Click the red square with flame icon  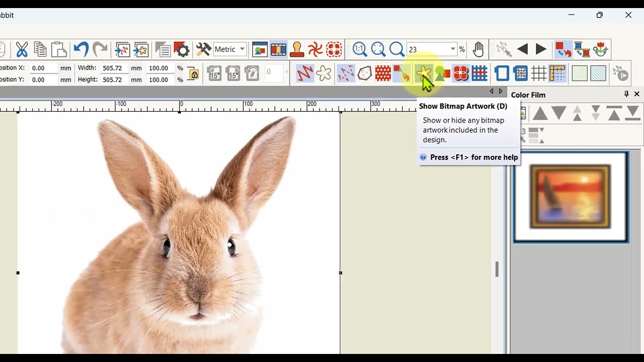401,73
